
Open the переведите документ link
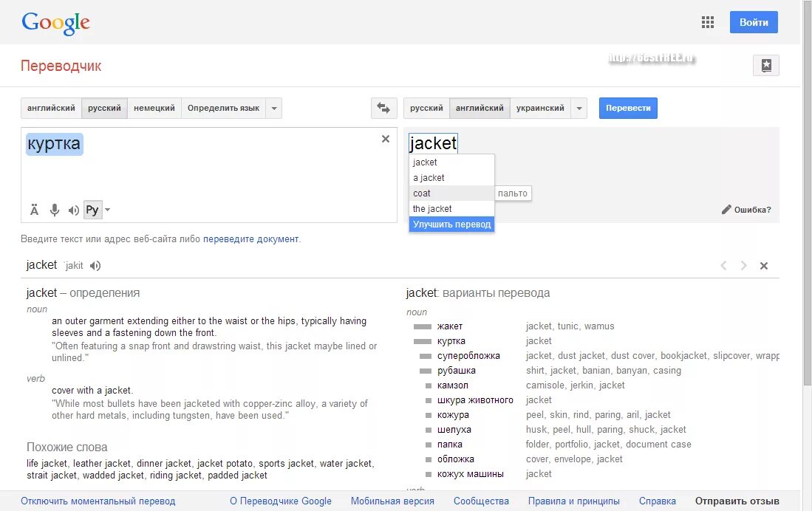250,239
